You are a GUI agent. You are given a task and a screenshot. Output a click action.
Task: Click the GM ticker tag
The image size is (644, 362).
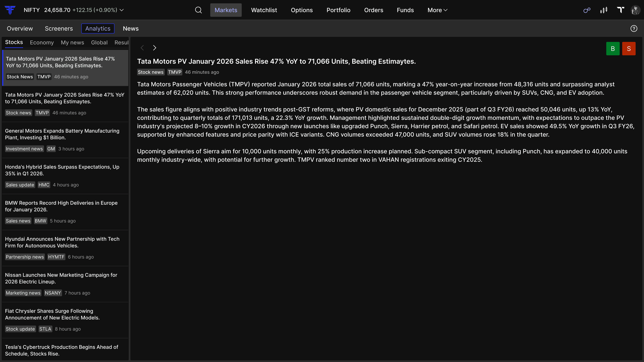(x=51, y=149)
